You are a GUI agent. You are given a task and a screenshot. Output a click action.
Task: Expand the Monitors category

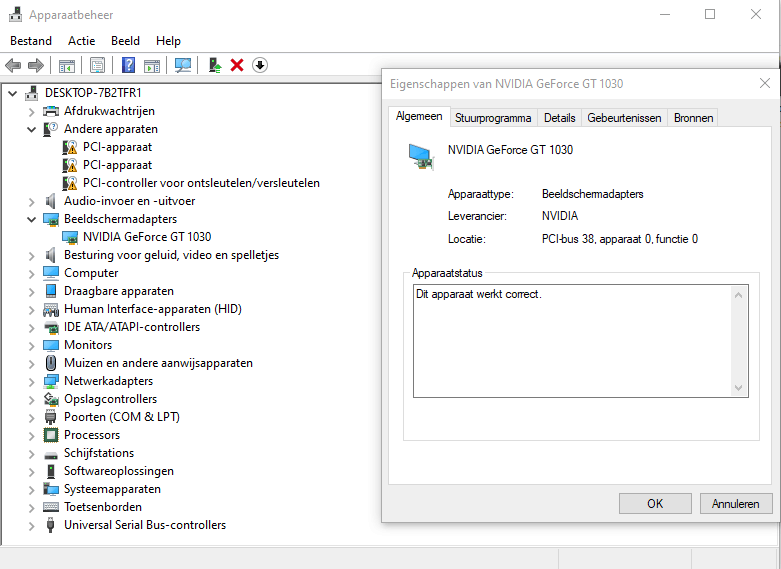tap(31, 345)
